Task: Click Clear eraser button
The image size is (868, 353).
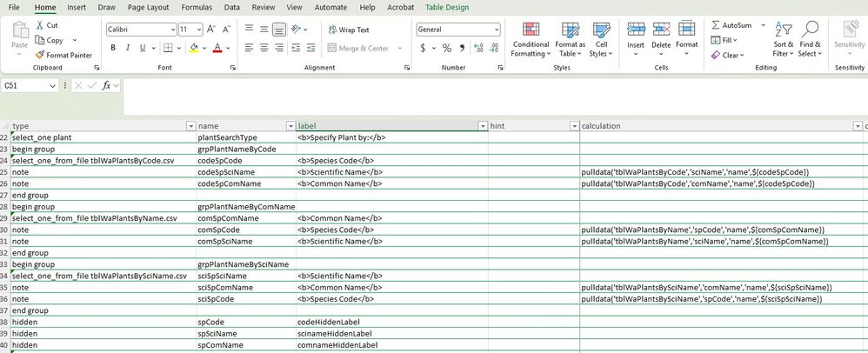Action: [x=727, y=55]
